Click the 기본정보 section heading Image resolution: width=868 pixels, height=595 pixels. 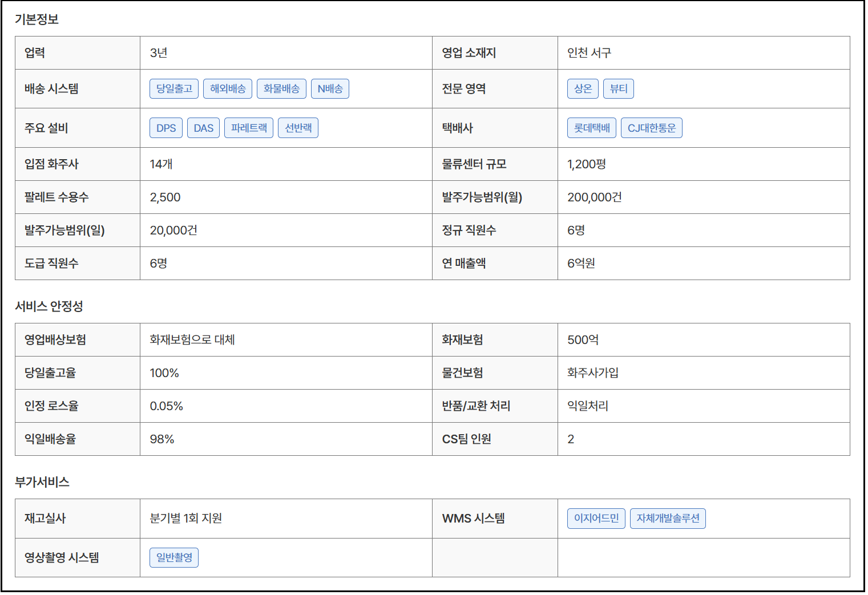pos(37,19)
